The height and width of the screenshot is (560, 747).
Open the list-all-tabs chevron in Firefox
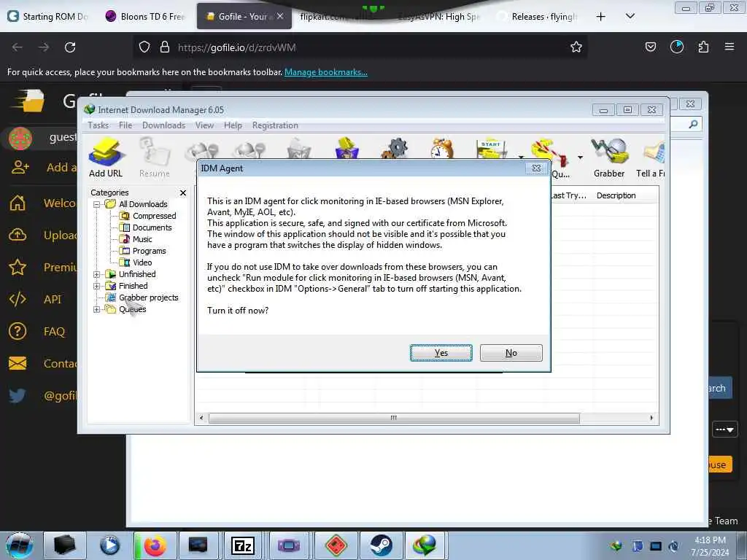(630, 16)
